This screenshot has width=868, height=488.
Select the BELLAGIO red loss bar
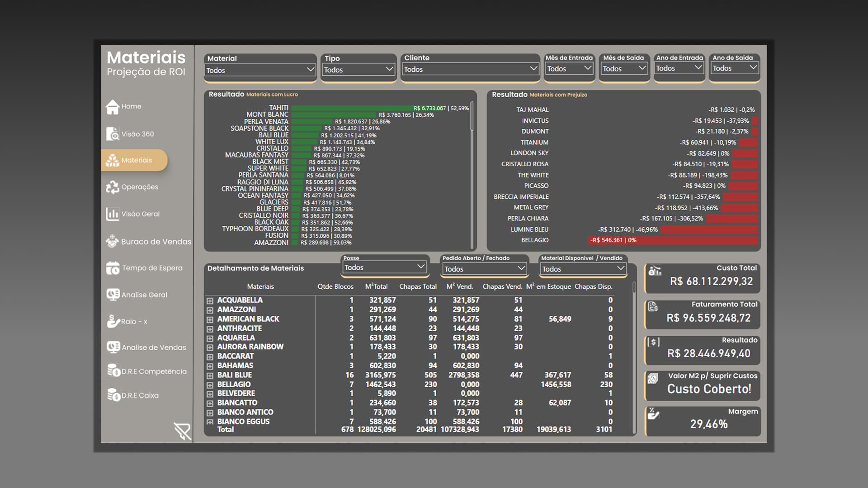pos(673,240)
